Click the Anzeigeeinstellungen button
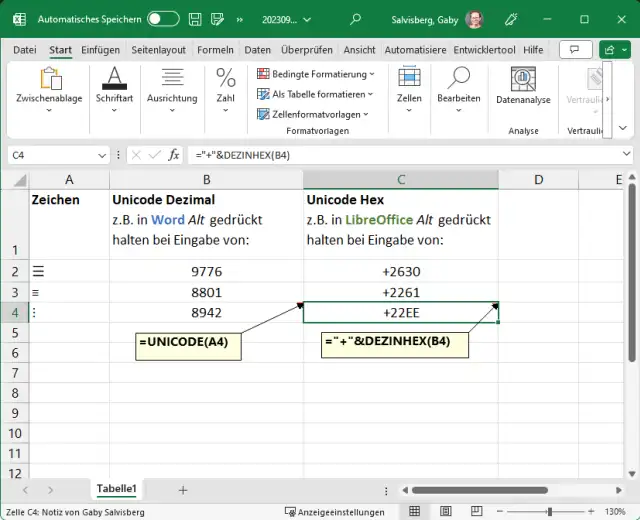The height and width of the screenshot is (520, 640). [336, 512]
